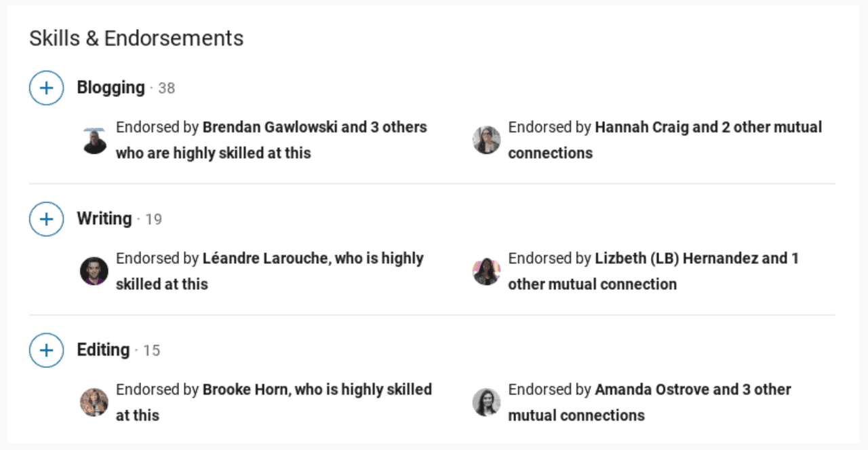This screenshot has height=450, width=868.
Task: Open Brooke Horn's profile picture
Action: pyautogui.click(x=94, y=402)
